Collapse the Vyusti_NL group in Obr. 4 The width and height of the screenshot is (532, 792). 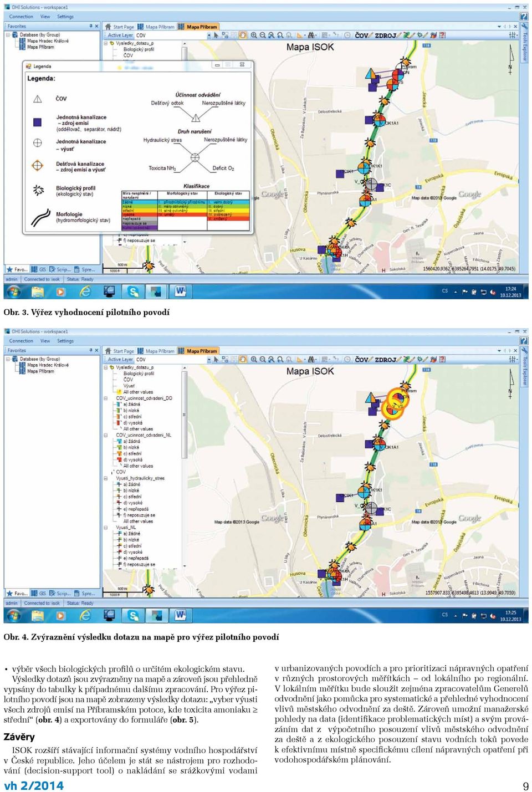pos(105,528)
